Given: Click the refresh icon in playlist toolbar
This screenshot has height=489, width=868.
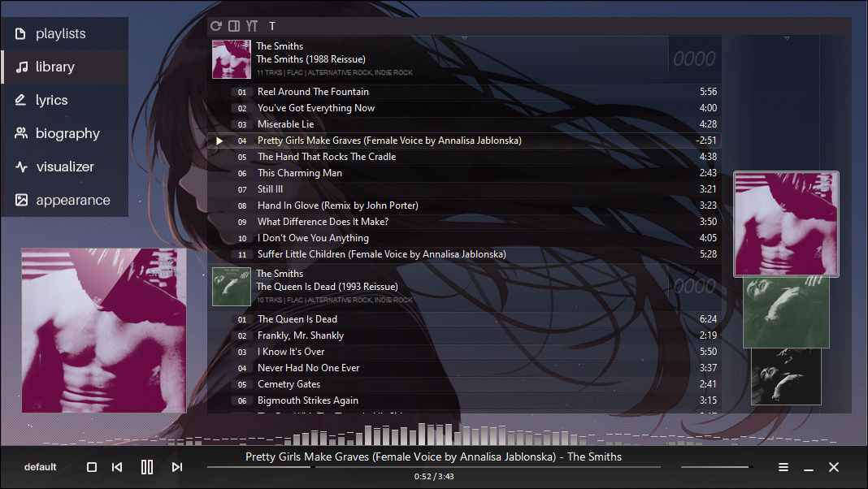Looking at the screenshot, I should coord(216,26).
